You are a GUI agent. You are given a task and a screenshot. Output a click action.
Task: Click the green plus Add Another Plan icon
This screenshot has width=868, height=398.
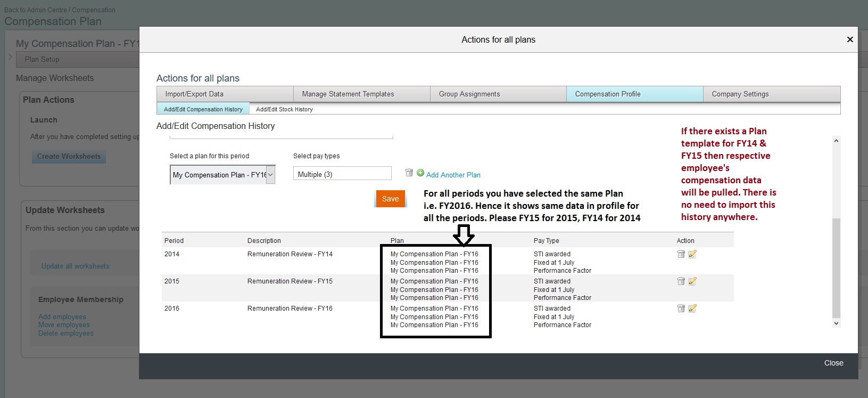click(x=420, y=173)
